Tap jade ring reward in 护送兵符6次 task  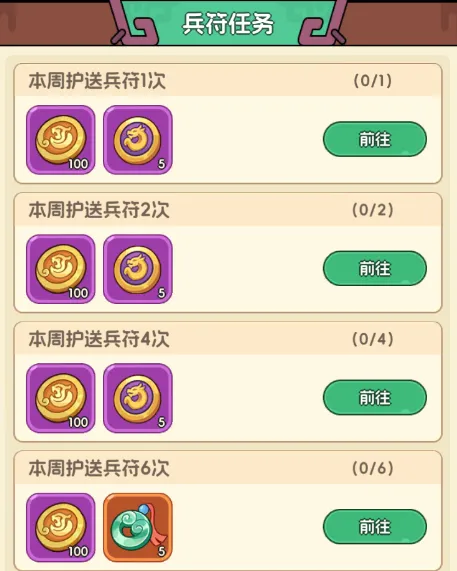pyautogui.click(x=138, y=527)
